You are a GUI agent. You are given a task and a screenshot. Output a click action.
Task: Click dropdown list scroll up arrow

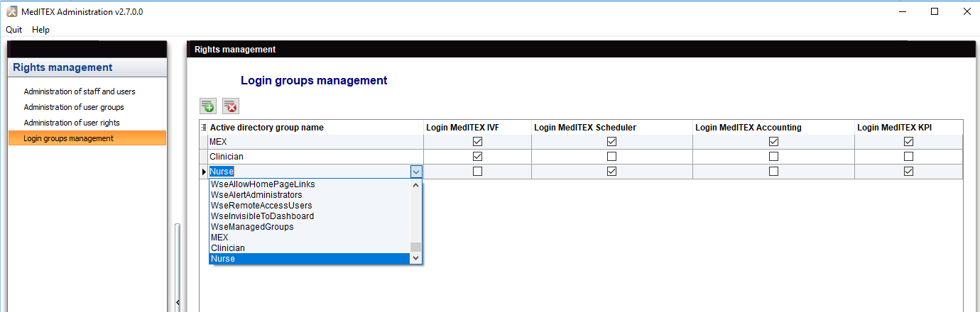416,185
